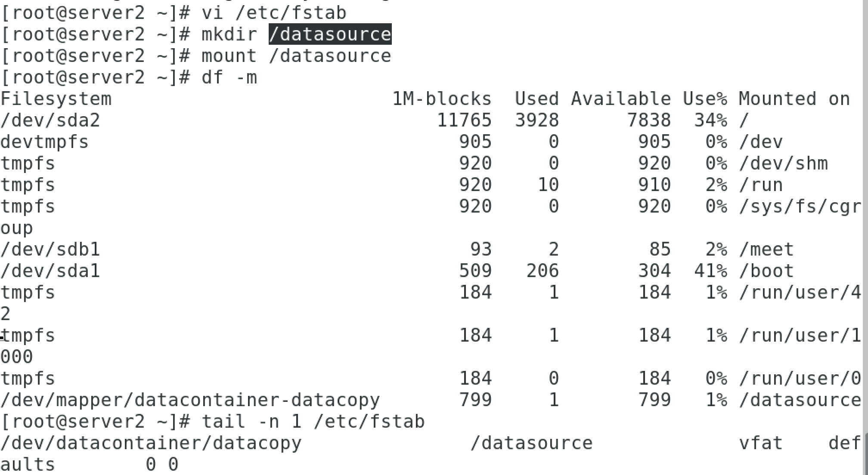Click the 'Filesystem' column header
Image resolution: width=868 pixels, height=475 pixels.
(56, 99)
